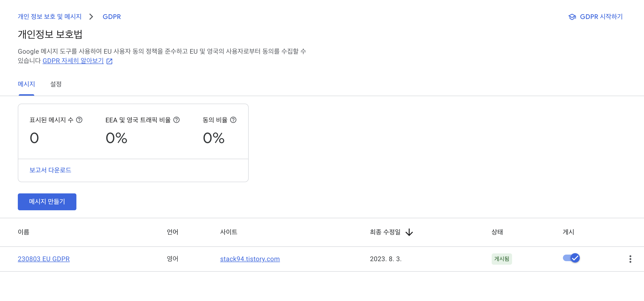Open the more options menu for 230803 EU GDPR

pyautogui.click(x=630, y=259)
